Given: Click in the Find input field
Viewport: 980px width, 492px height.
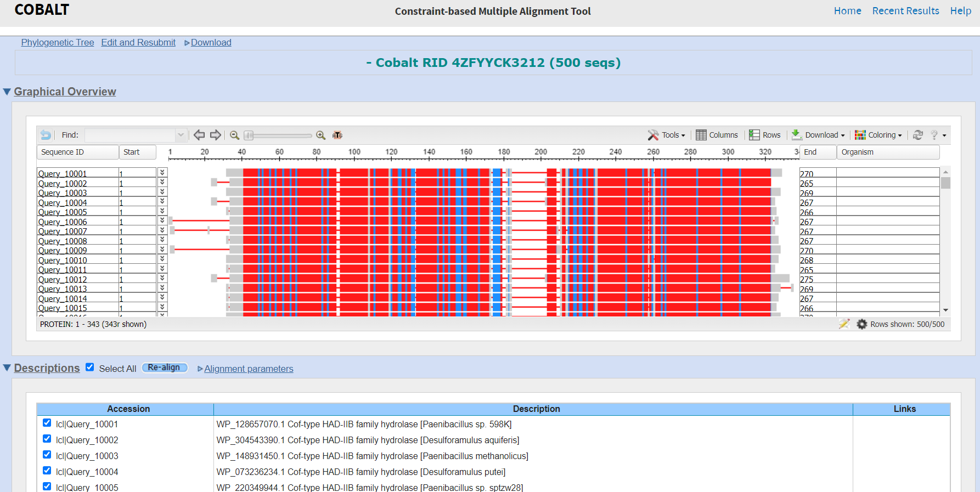Looking at the screenshot, I should coord(130,135).
